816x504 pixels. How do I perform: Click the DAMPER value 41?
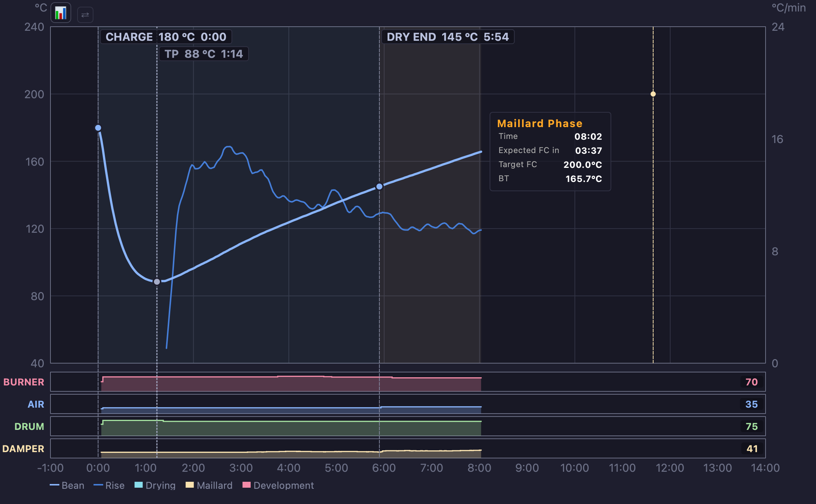(x=752, y=449)
